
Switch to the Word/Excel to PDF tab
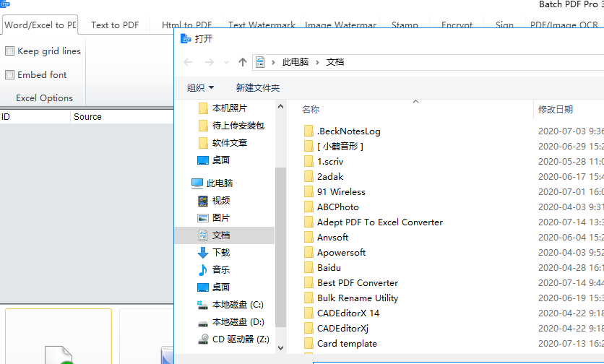40,25
